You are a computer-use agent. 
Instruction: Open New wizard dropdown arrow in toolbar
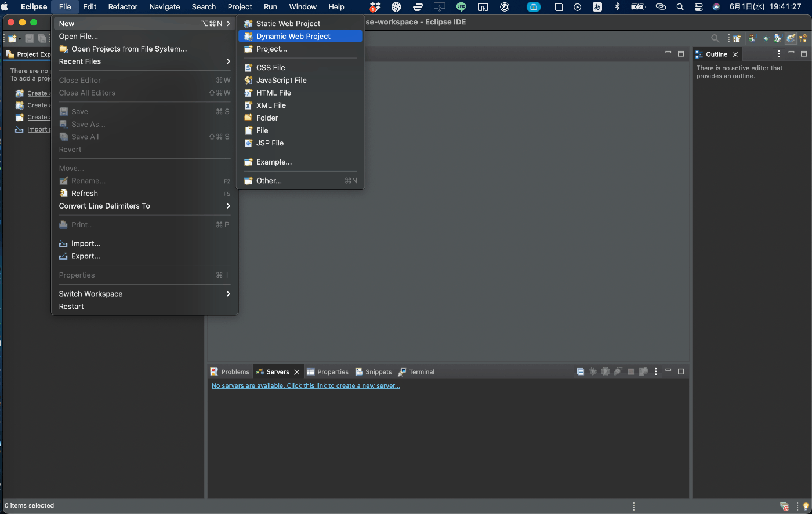tap(20, 39)
